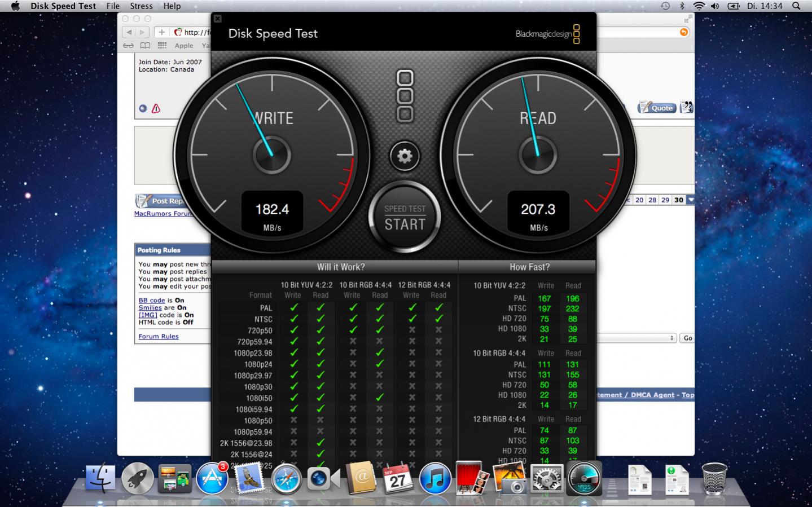Open the clock showing Di. 14:34

765,6
